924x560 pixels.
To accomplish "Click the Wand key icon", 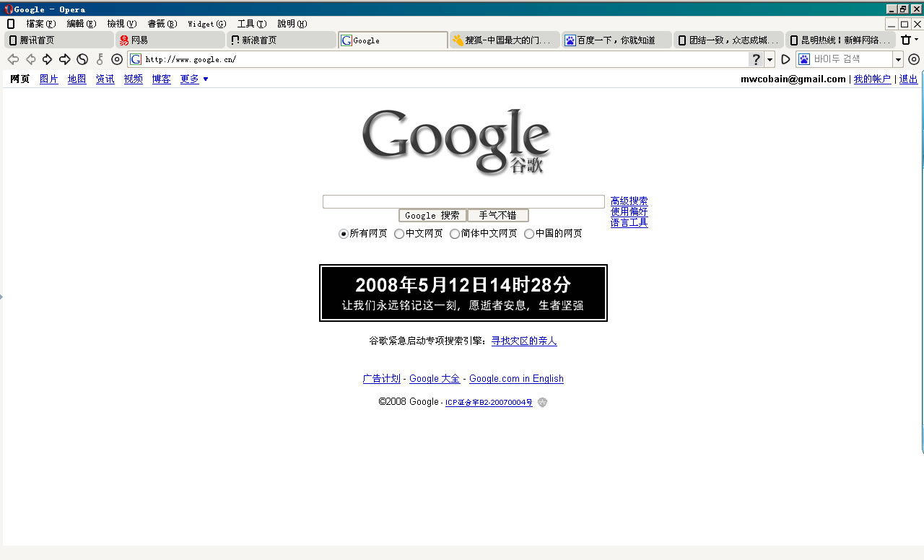I will (x=100, y=59).
